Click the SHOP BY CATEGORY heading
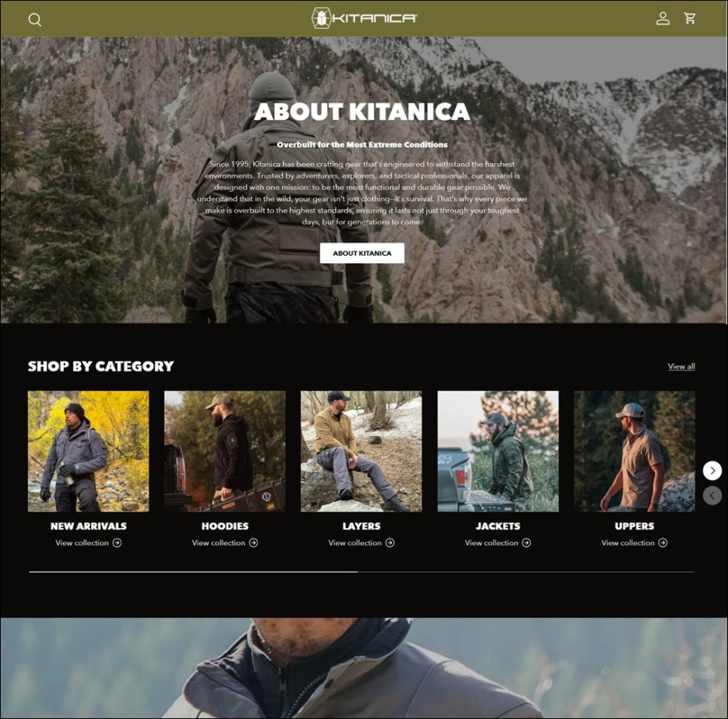This screenshot has width=728, height=719. 101,367
